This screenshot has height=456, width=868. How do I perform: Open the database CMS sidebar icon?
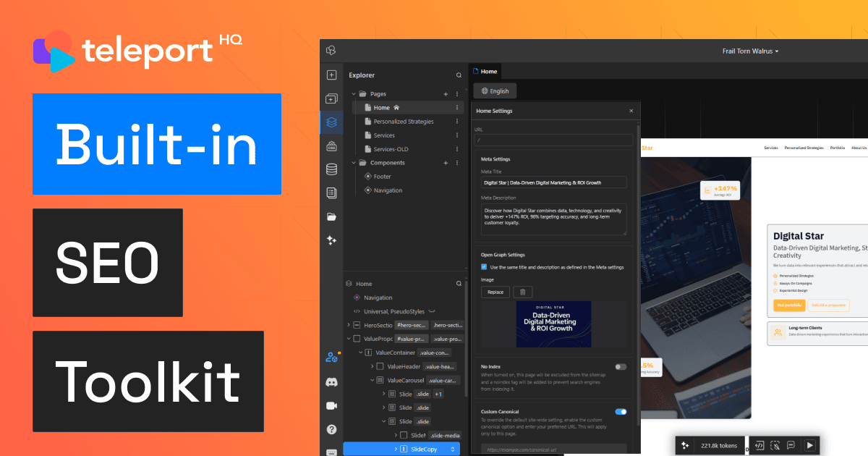click(331, 169)
